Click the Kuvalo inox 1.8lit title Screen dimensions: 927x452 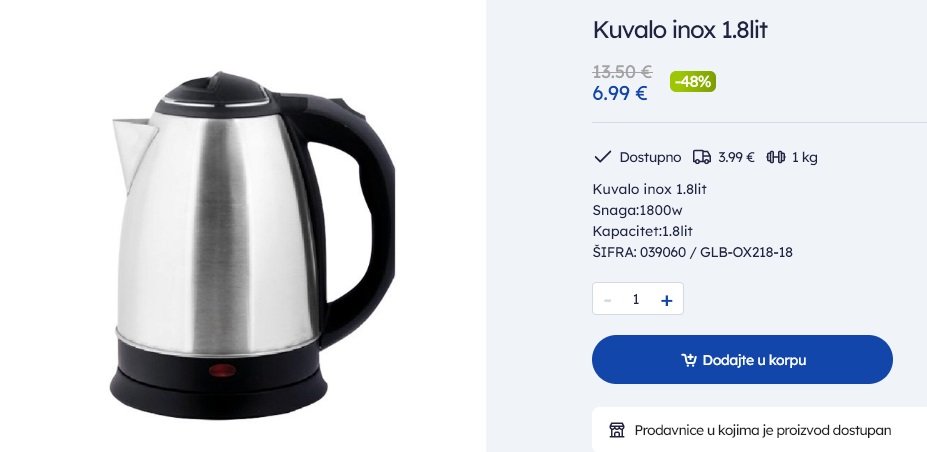(x=680, y=30)
